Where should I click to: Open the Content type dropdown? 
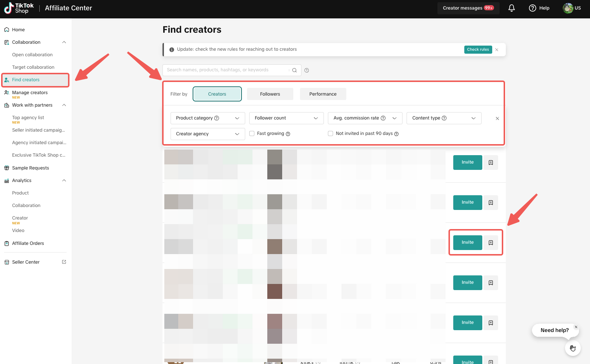tap(443, 118)
